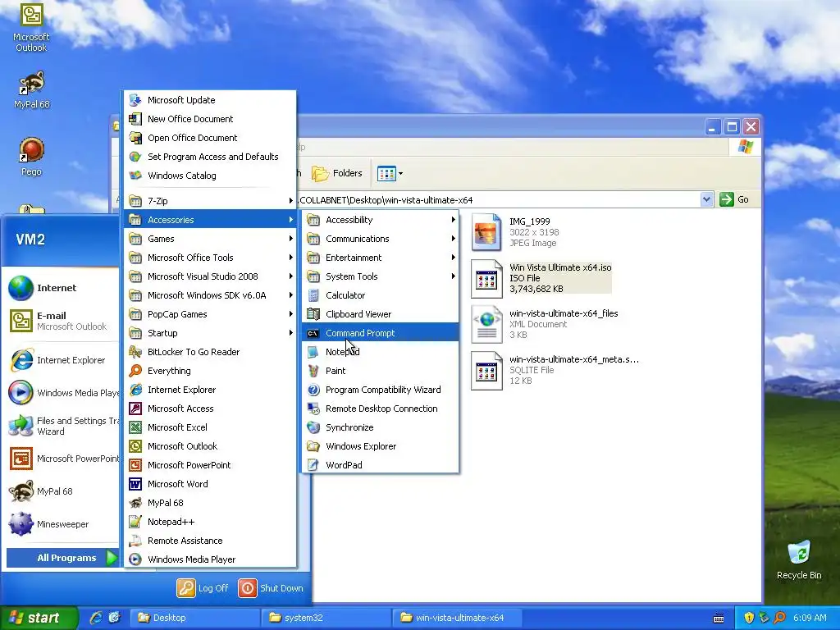Expand the Entertainment submenu
Image resolution: width=840 pixels, height=630 pixels.
tap(381, 257)
